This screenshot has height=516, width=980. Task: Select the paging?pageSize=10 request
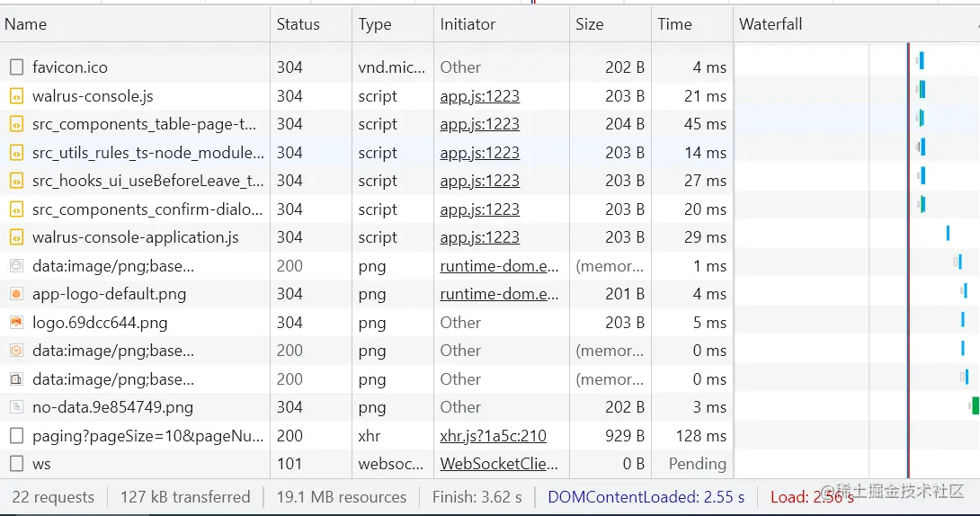(x=148, y=435)
